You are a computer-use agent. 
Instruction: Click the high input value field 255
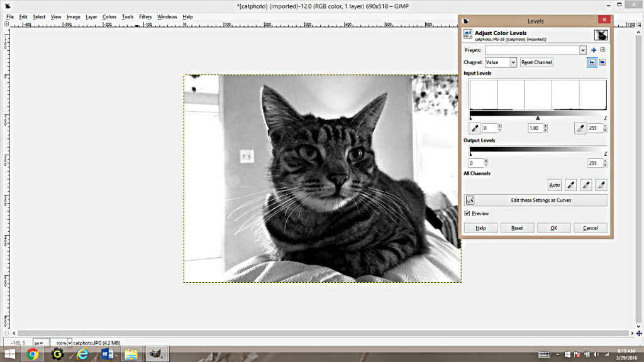coord(595,128)
